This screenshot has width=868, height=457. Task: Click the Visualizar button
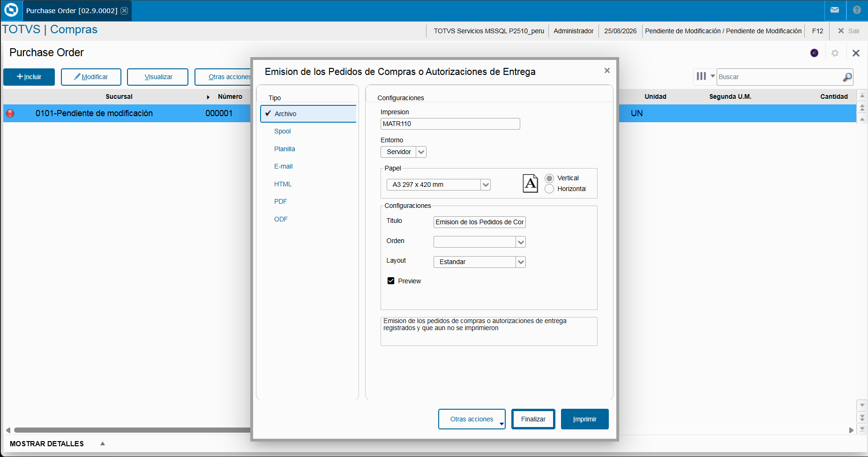coord(157,77)
